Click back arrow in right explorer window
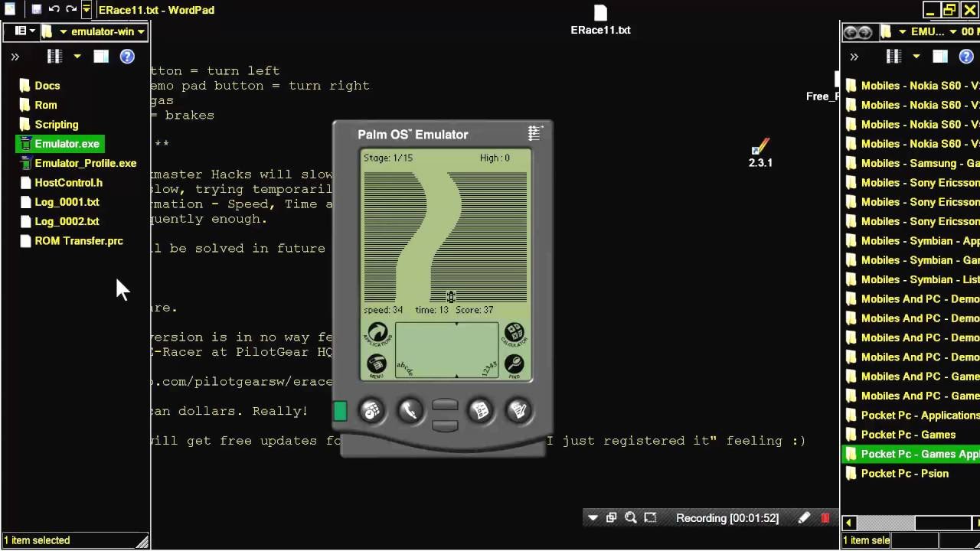980x551 pixels. (x=850, y=32)
